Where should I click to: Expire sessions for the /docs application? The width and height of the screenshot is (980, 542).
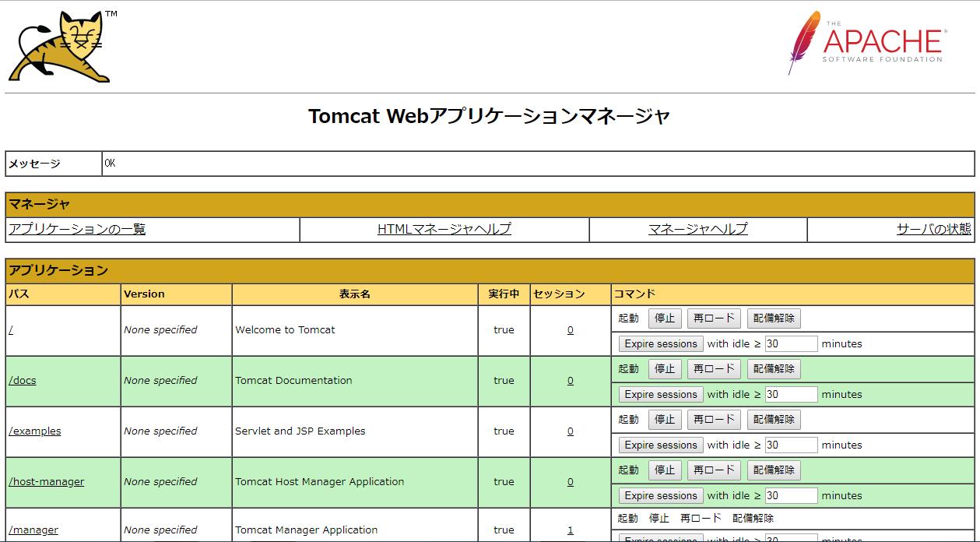(661, 394)
